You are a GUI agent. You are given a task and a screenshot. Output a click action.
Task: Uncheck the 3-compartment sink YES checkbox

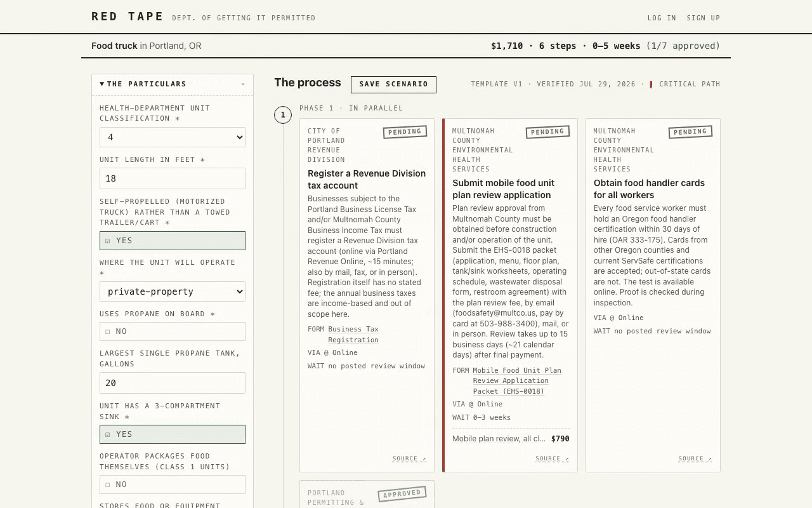tap(173, 434)
